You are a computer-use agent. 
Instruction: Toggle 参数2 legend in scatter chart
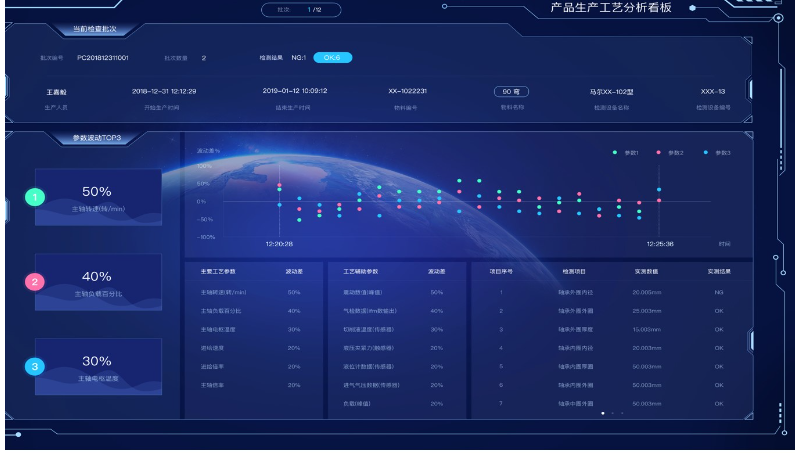670,152
